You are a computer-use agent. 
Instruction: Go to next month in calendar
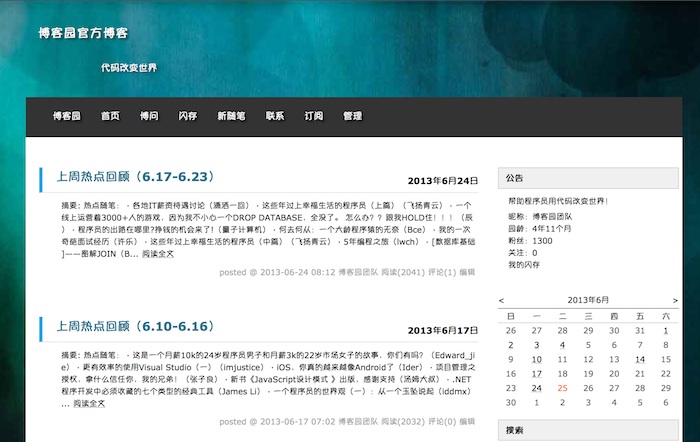(676, 300)
